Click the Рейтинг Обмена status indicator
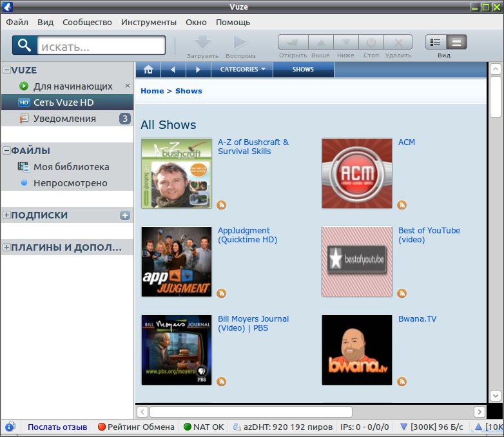Viewport: 504px width, 437px height. (x=136, y=427)
